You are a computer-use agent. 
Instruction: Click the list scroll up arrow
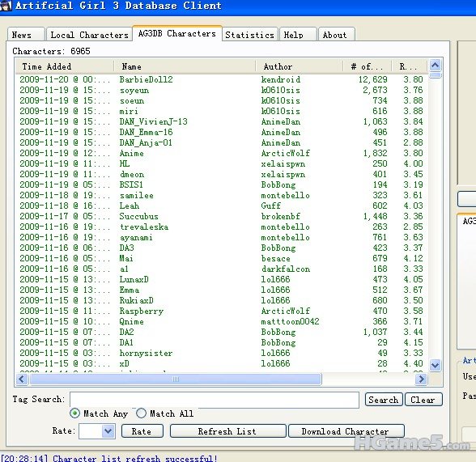click(x=435, y=65)
